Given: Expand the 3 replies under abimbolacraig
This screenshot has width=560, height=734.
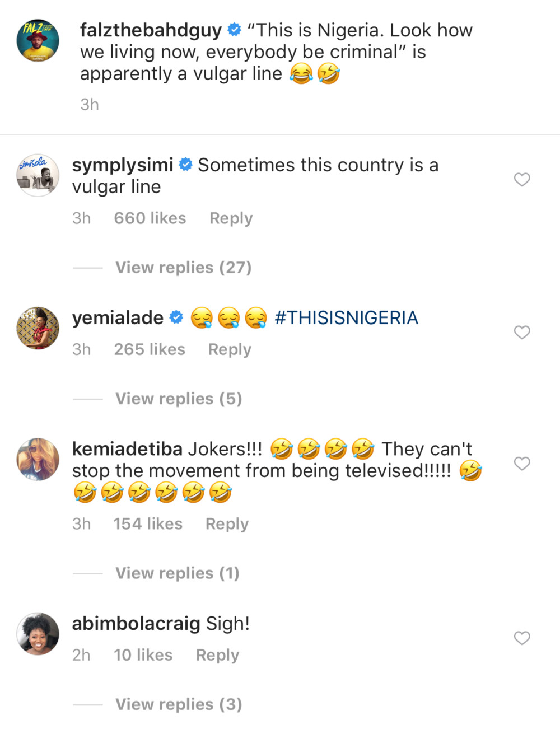Looking at the screenshot, I should click(179, 704).
